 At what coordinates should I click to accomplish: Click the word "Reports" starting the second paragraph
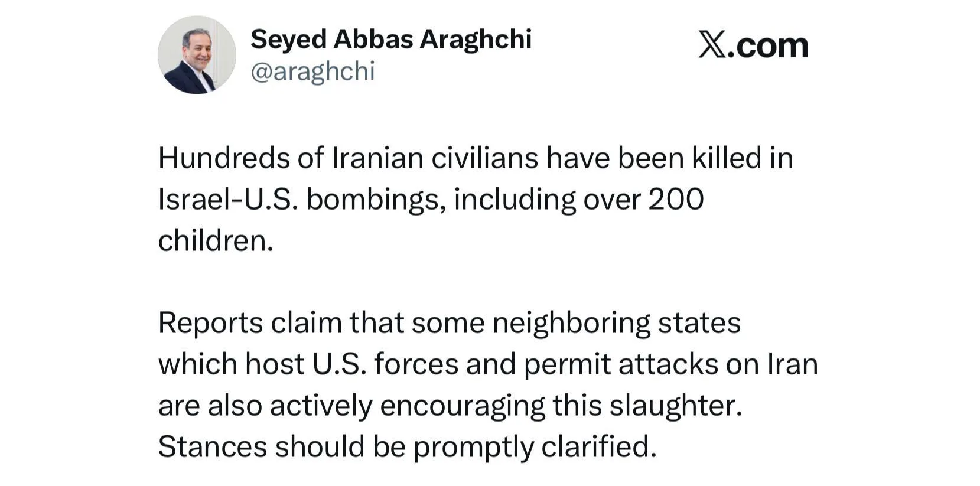[210, 323]
